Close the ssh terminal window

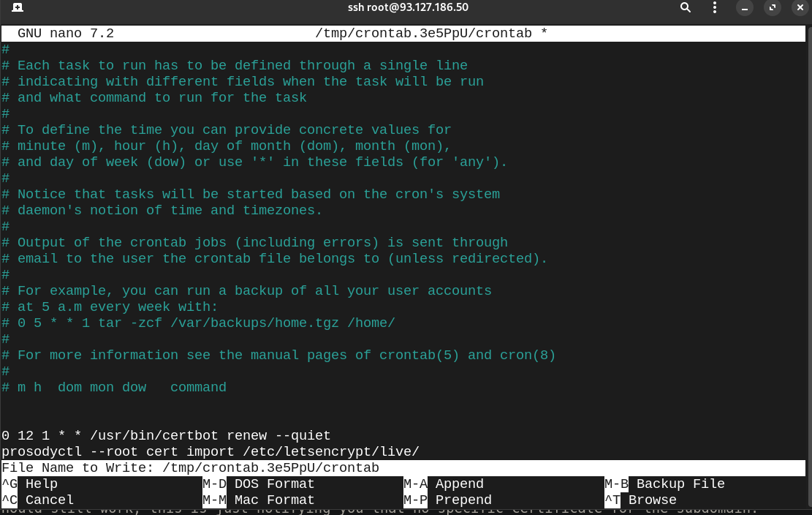point(800,8)
